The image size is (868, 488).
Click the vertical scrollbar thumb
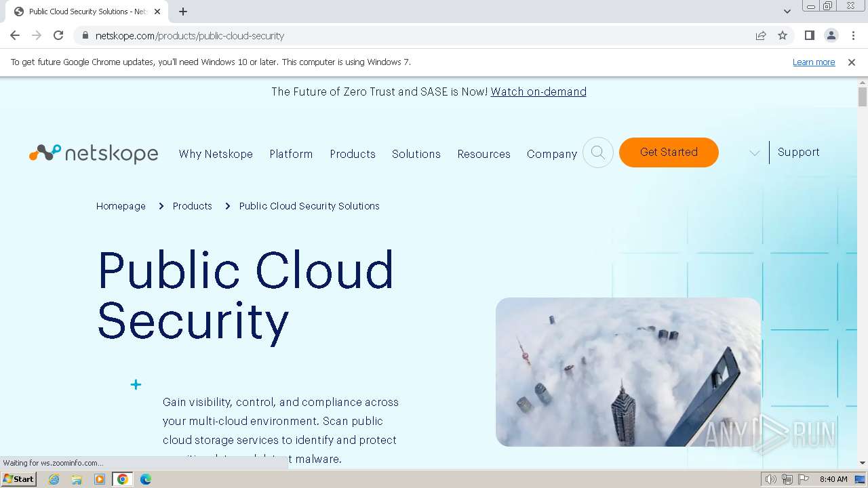tap(863, 97)
